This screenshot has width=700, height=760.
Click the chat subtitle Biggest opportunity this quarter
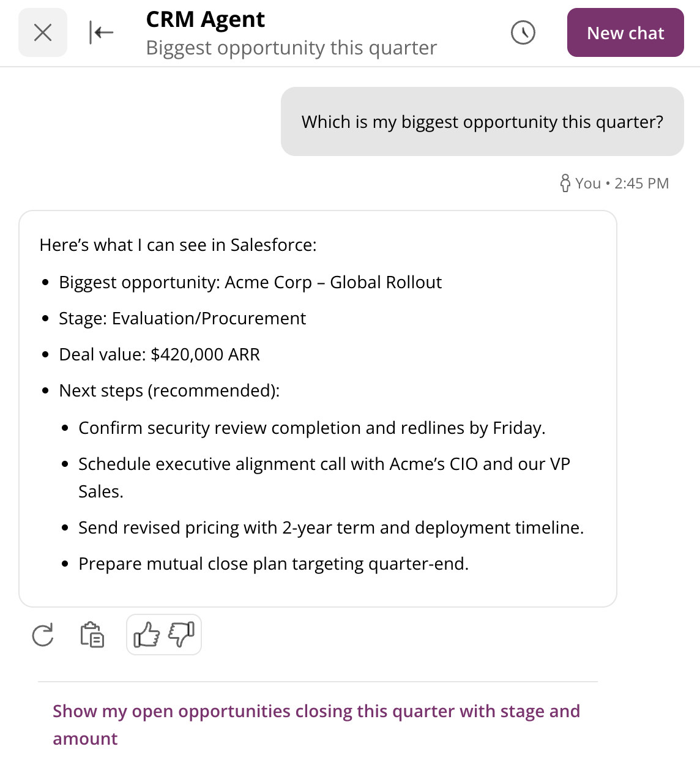291,48
